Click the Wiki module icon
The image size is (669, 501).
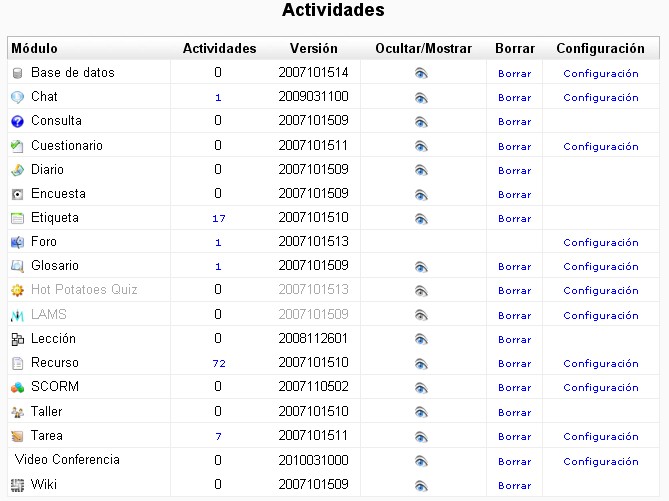pos(17,484)
